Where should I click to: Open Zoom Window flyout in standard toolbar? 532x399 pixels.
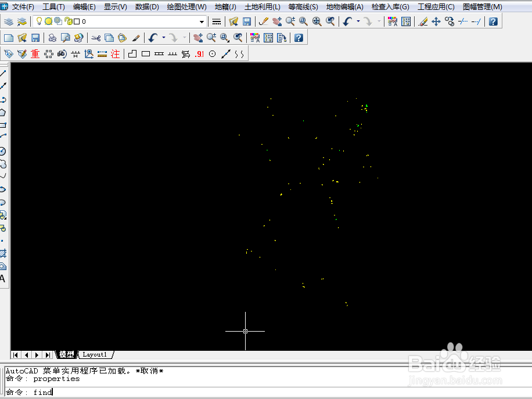click(225, 38)
